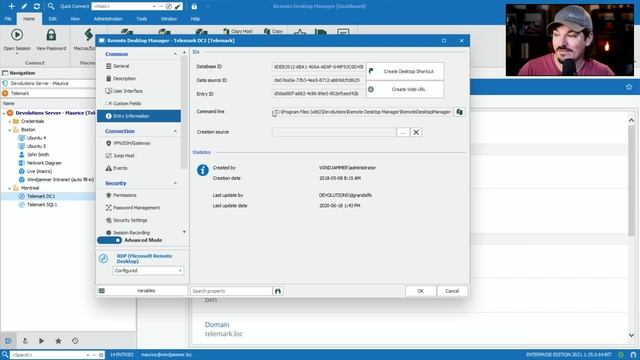This screenshot has height=360, width=640.
Task: Copy the Command line with copy icon
Action: 460,112
